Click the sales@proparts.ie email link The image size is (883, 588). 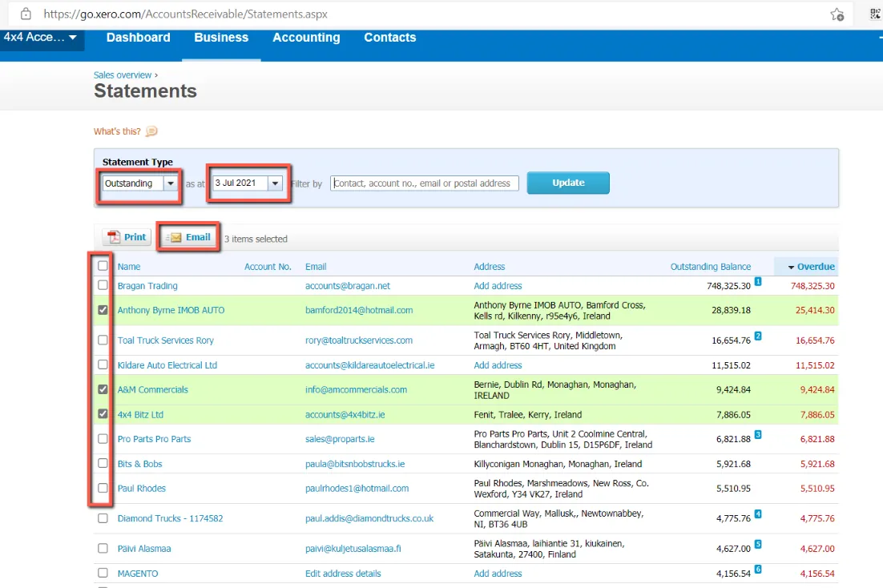pos(340,439)
